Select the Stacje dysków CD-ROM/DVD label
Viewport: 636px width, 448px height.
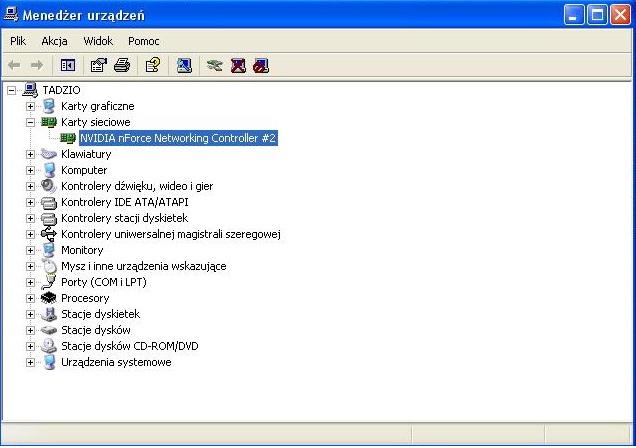(130, 346)
